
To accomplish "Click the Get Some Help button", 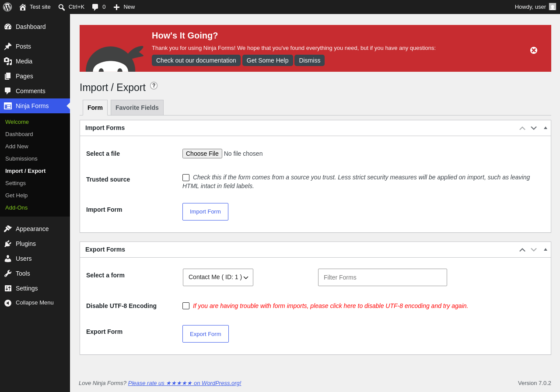I will click(268, 60).
